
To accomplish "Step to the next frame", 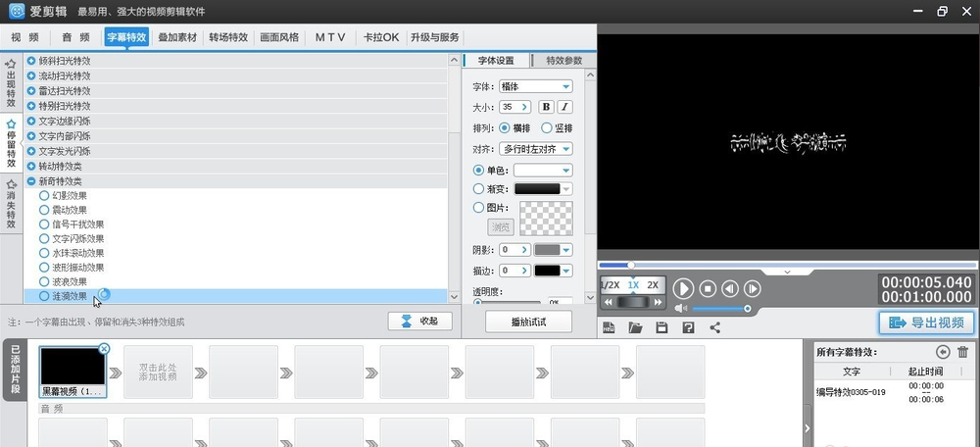I will point(752,288).
